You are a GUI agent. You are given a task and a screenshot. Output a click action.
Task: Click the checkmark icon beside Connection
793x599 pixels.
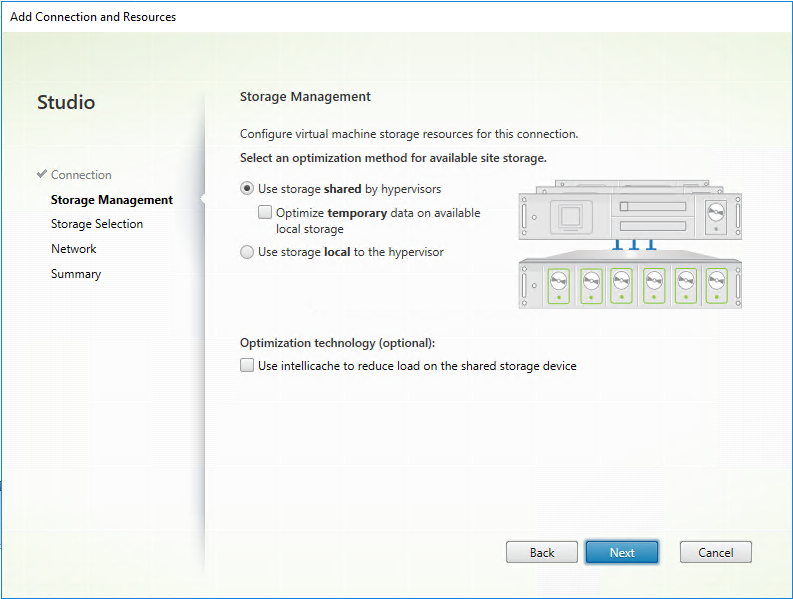click(42, 175)
